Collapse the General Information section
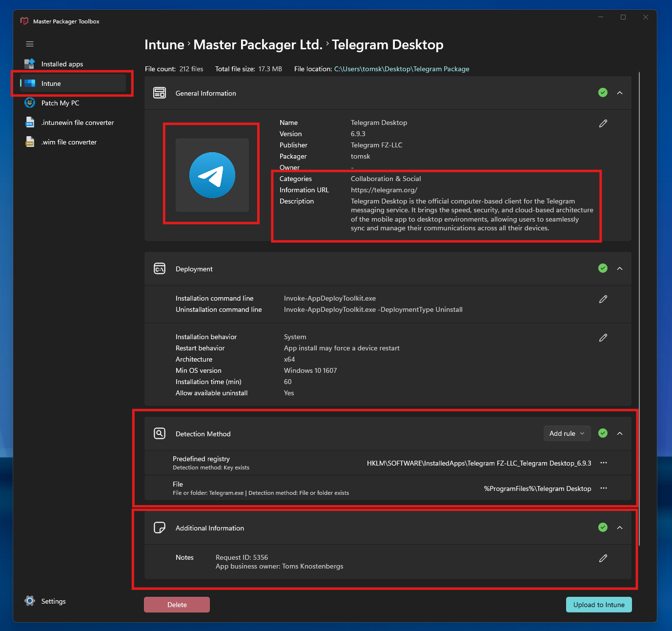This screenshot has height=631, width=672. 620,93
